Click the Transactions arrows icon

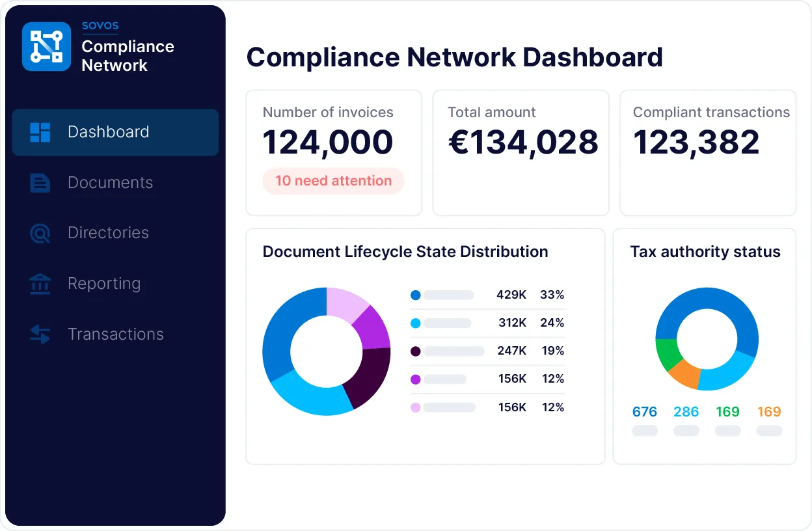point(40,334)
